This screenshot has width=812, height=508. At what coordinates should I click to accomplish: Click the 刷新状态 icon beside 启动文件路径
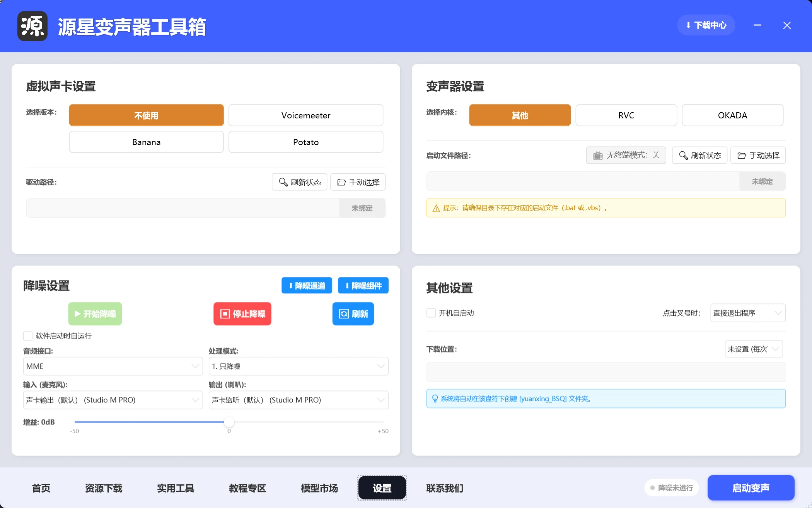tap(684, 155)
